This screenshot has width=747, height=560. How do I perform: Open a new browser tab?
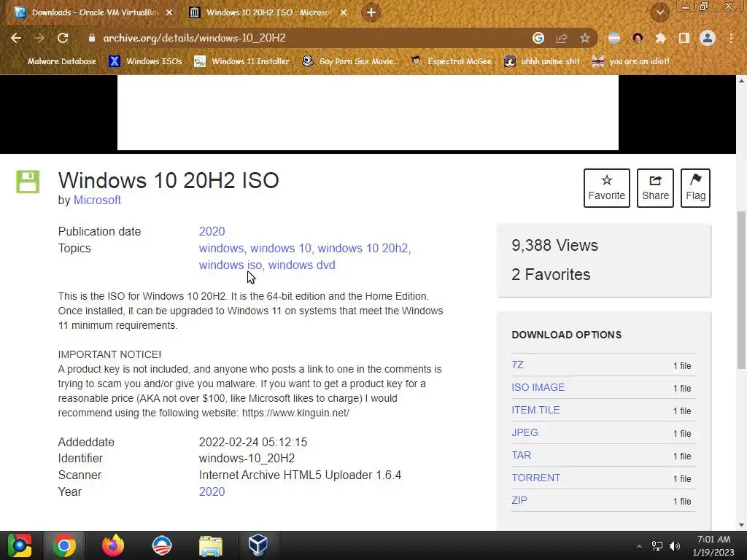pyautogui.click(x=371, y=12)
